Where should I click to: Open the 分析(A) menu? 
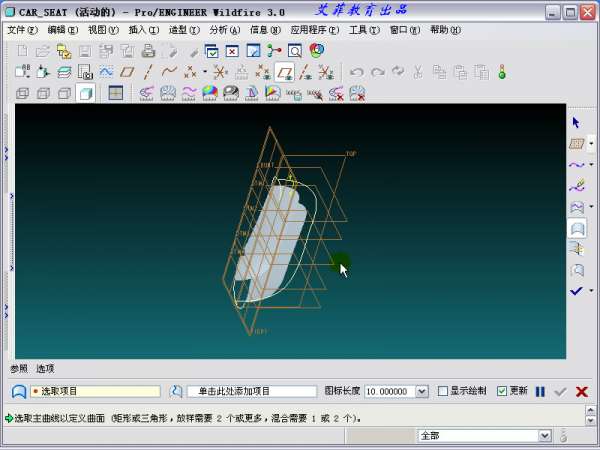225,30
